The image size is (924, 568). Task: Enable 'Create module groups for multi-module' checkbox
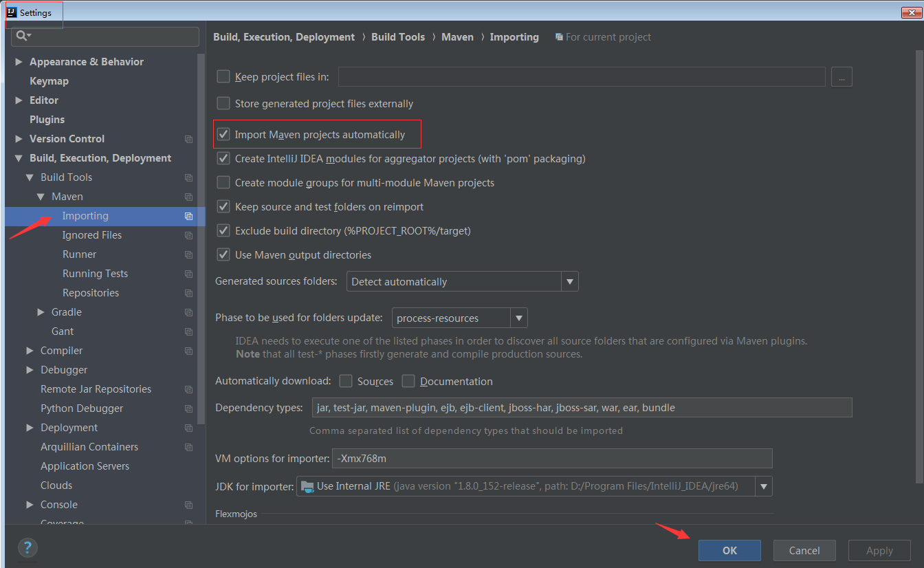click(x=223, y=182)
